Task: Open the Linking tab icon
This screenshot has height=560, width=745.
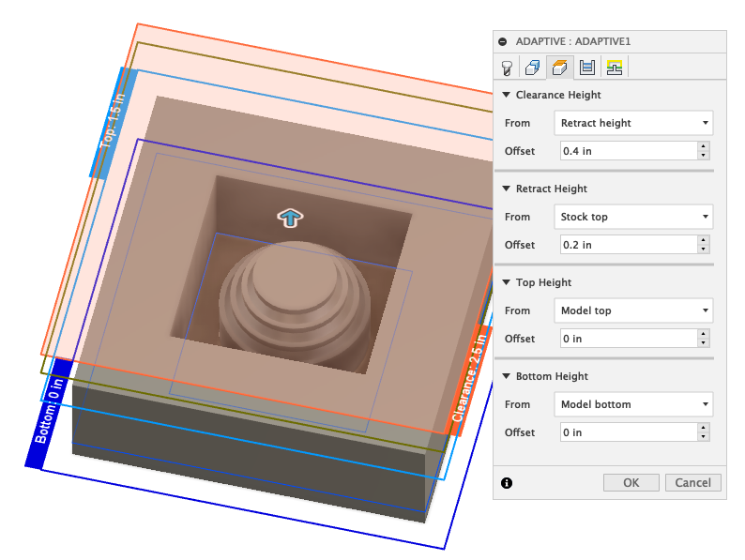Action: coord(615,68)
